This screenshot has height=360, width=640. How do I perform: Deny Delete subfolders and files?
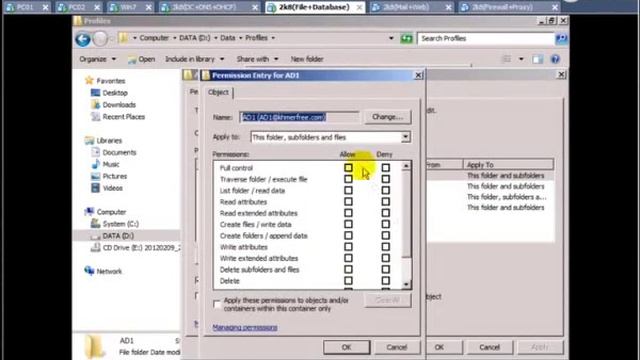[x=385, y=269]
